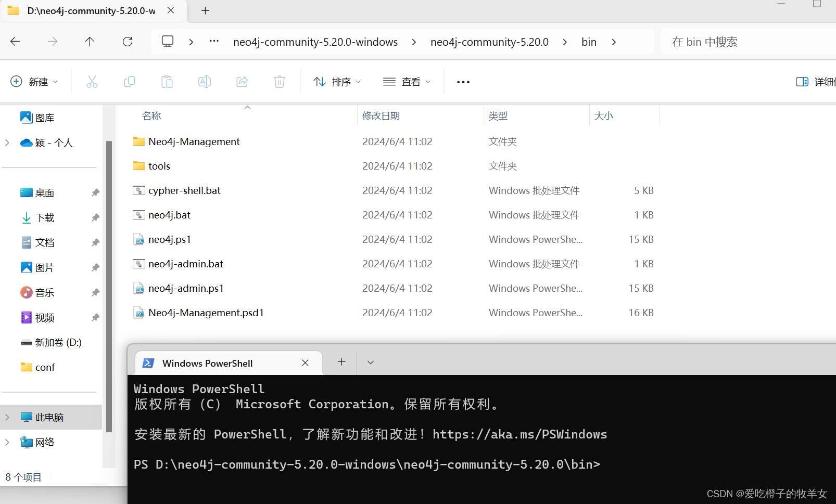Click the cypher-shell.bat file icon
The image size is (836, 504).
pos(138,190)
